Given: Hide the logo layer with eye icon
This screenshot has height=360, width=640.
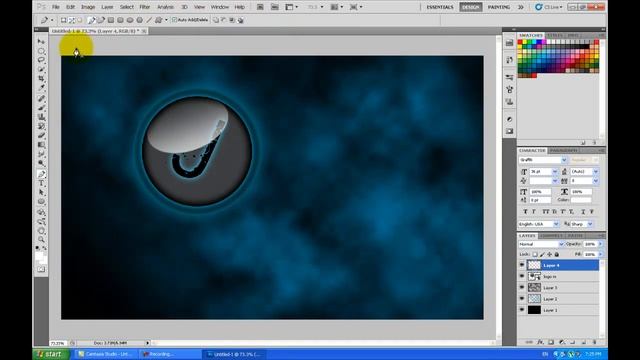Looking at the screenshot, I should click(x=522, y=276).
